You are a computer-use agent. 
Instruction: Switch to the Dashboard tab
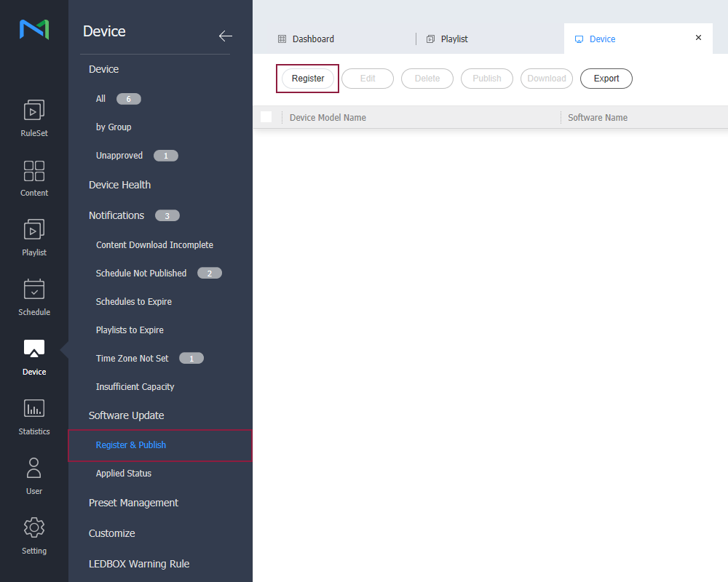[x=313, y=39]
